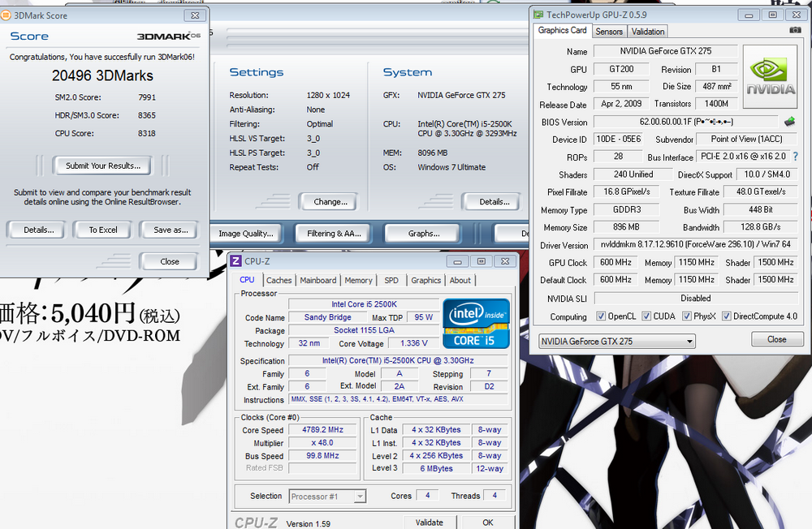Click the SM2.0 Score value 7991

click(146, 97)
